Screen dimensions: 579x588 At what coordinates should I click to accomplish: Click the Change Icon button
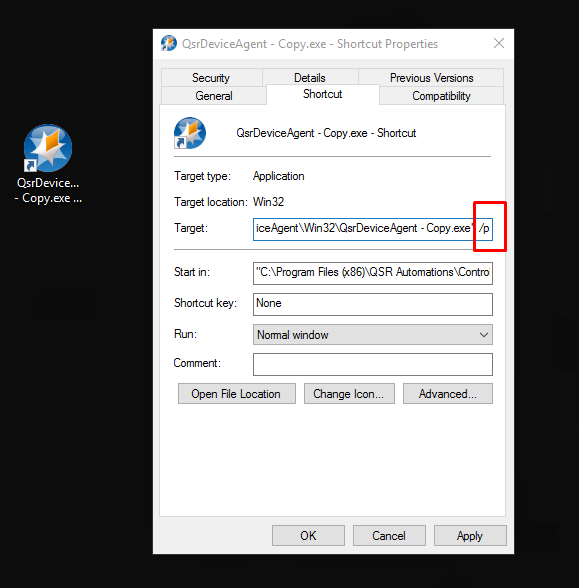(x=349, y=393)
